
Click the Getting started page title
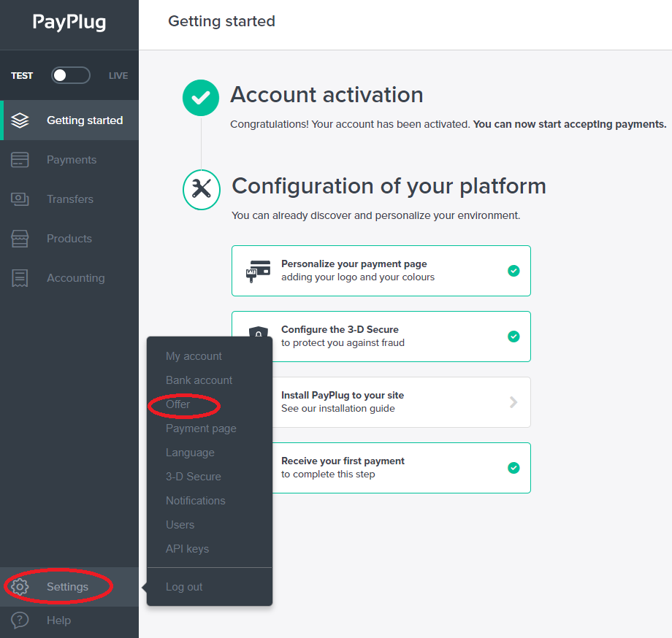pos(221,21)
